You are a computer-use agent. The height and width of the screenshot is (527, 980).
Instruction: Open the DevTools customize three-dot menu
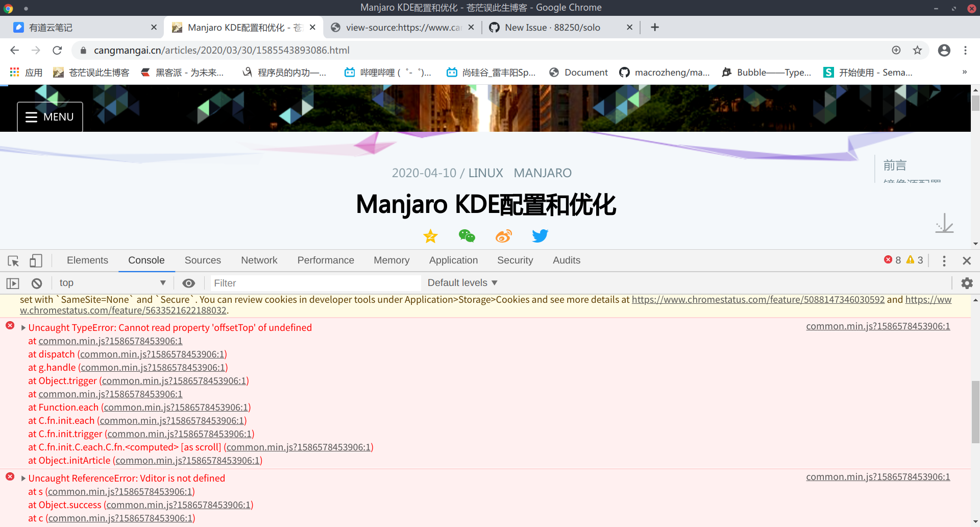pyautogui.click(x=944, y=261)
